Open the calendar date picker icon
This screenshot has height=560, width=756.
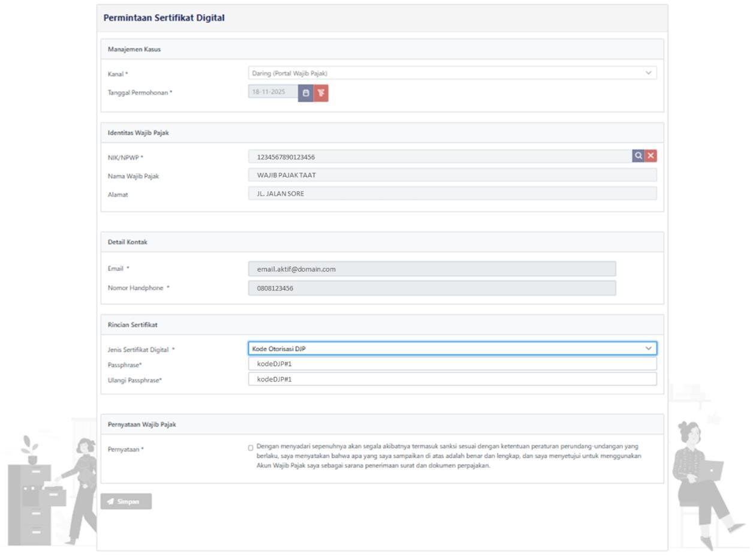(x=306, y=93)
